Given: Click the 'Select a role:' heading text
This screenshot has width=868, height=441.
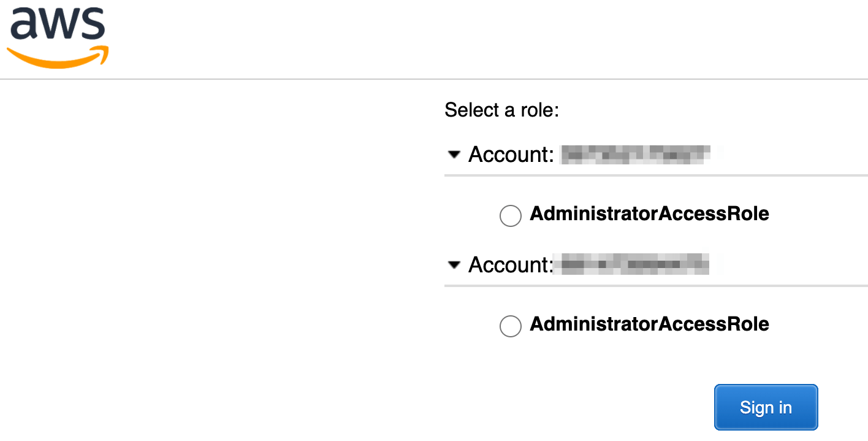Looking at the screenshot, I should pyautogui.click(x=502, y=110).
